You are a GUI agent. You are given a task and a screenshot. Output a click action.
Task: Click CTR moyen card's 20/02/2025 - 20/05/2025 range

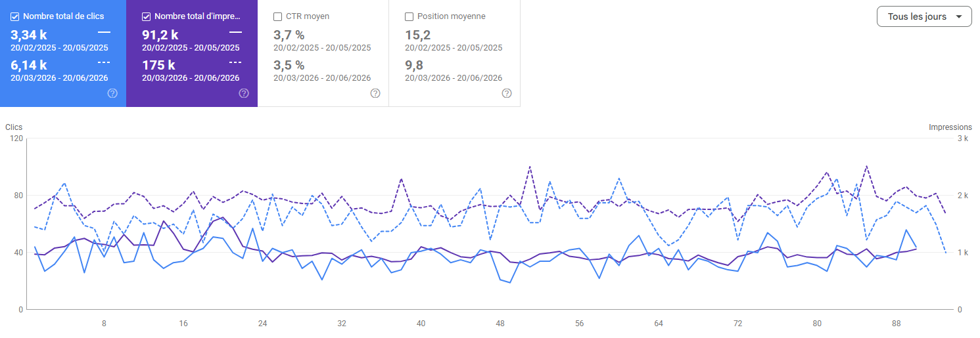322,48
